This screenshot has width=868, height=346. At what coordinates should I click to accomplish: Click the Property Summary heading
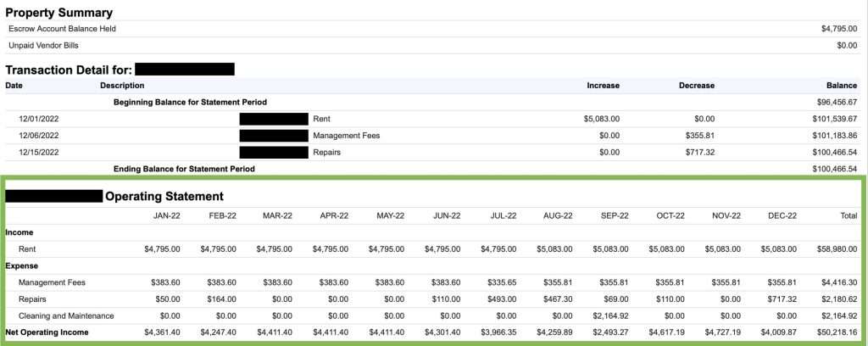pyautogui.click(x=58, y=13)
